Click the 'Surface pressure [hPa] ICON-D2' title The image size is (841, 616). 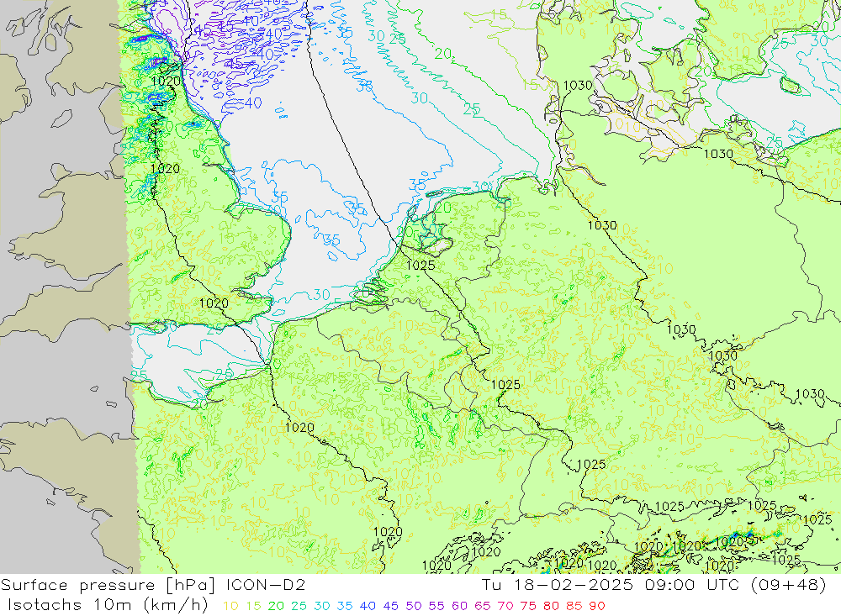(153, 585)
